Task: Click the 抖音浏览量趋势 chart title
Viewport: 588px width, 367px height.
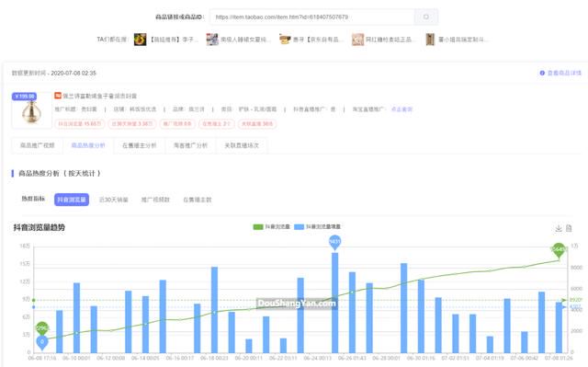Action: point(39,227)
